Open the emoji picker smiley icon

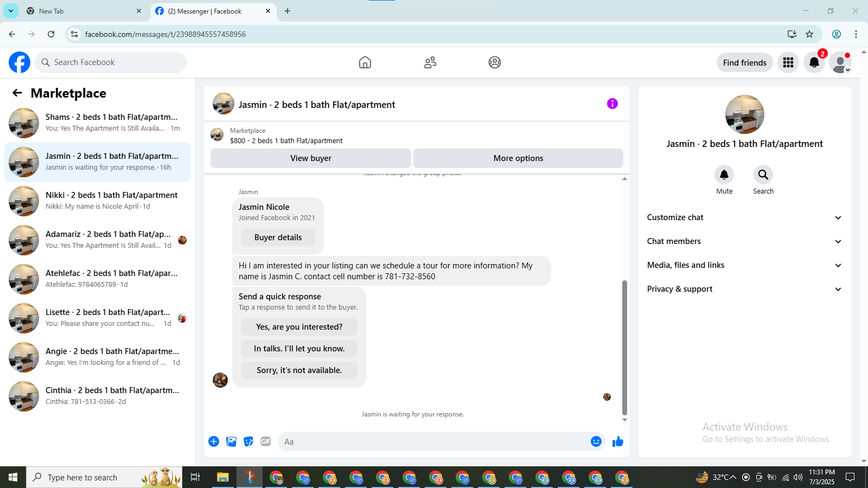click(596, 441)
